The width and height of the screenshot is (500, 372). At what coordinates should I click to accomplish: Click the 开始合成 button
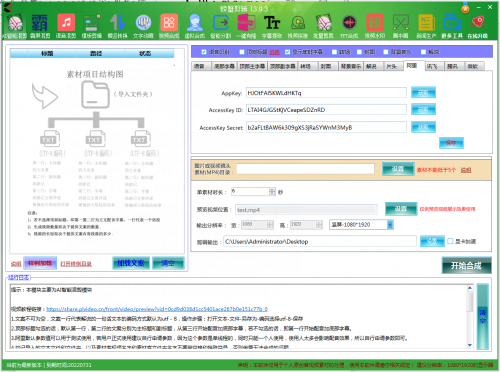pos(466,265)
